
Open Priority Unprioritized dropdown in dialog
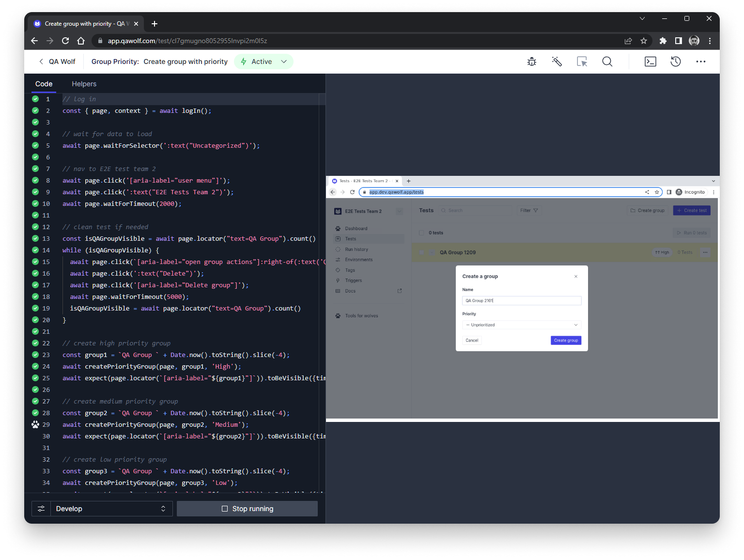(522, 325)
